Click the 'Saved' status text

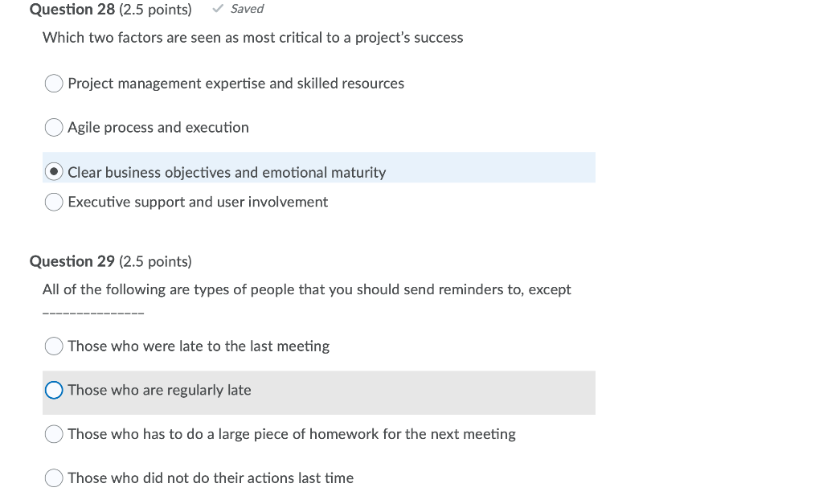pos(245,9)
